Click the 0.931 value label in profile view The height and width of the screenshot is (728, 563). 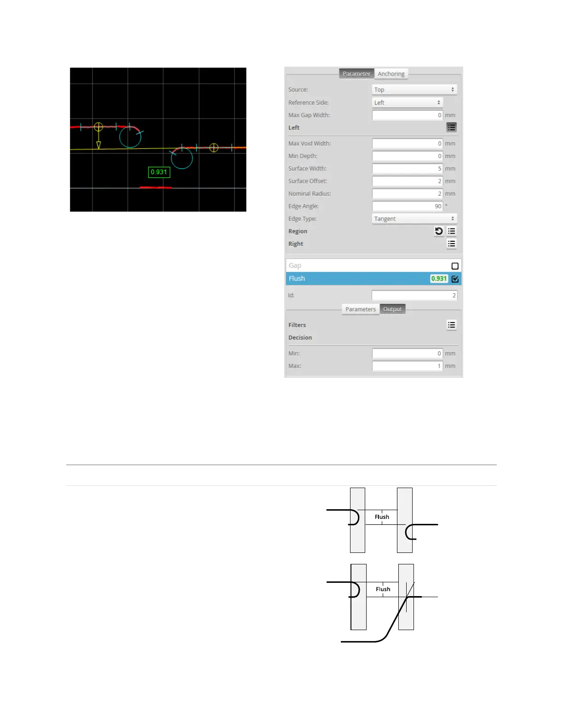click(x=159, y=172)
